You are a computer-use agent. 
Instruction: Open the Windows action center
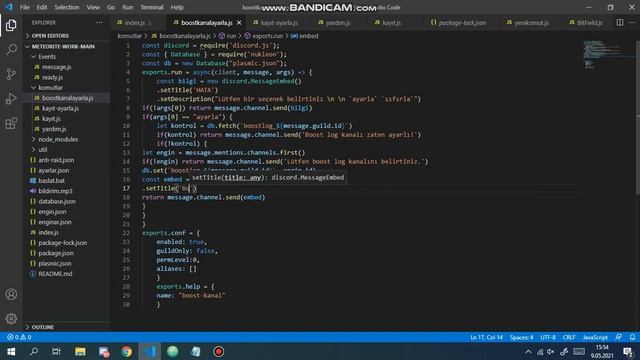[628, 351]
